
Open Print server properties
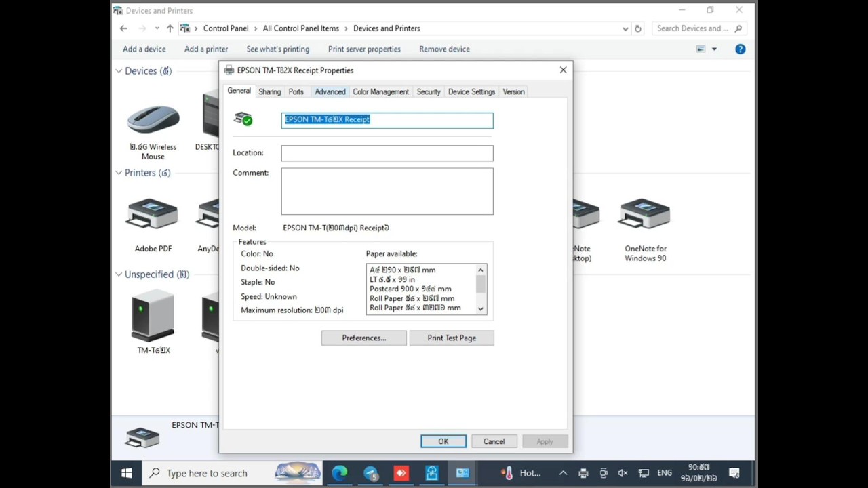tap(364, 49)
